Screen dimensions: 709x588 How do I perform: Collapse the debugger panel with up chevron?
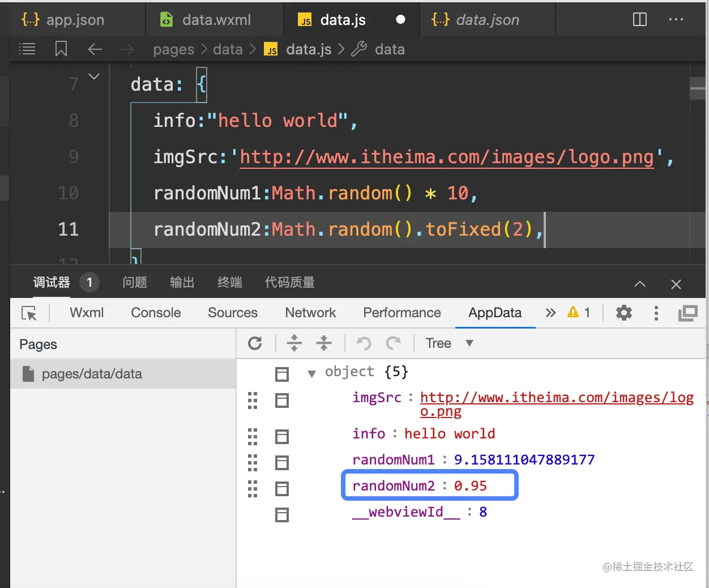click(640, 284)
